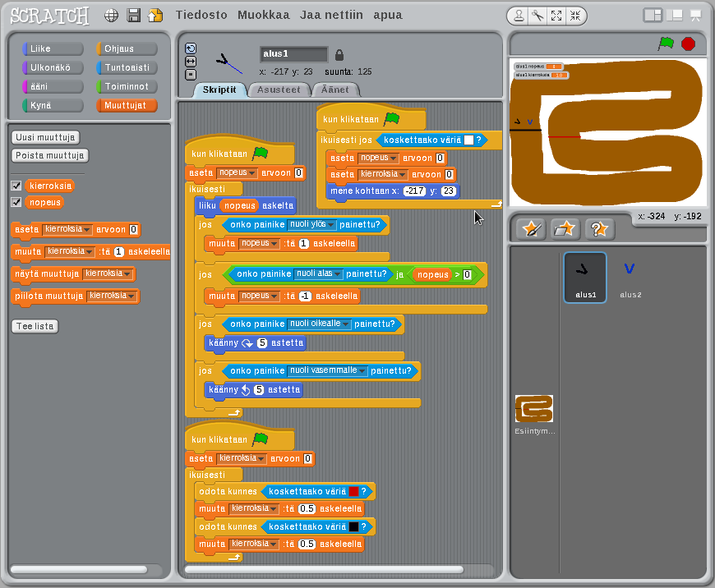Pick the white color in koskettaako väriä

click(468, 140)
